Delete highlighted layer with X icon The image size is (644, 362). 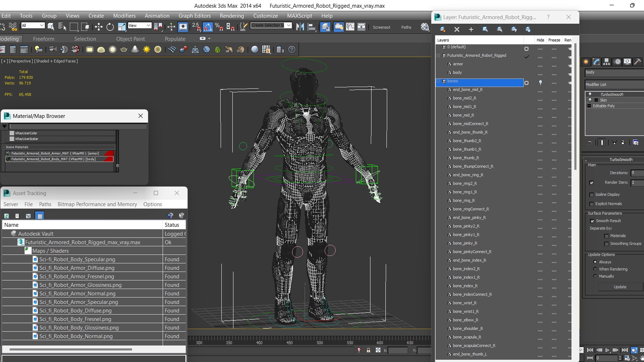[x=457, y=29]
